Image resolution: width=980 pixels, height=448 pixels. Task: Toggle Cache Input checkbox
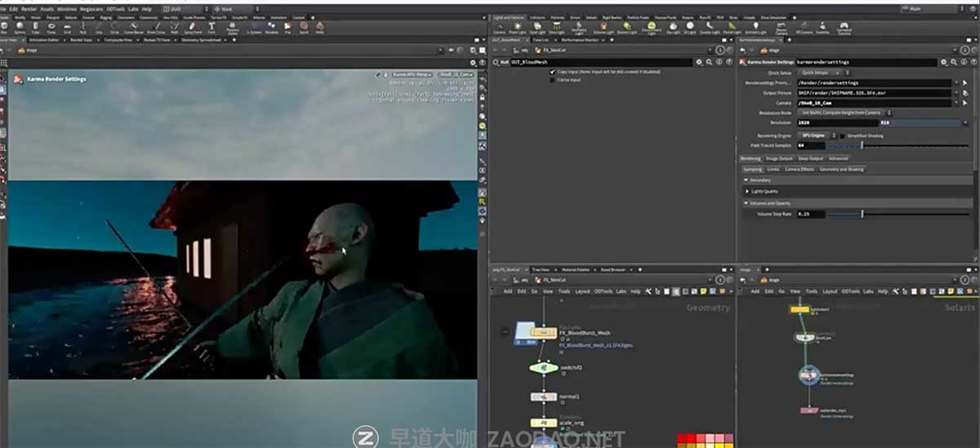point(552,80)
